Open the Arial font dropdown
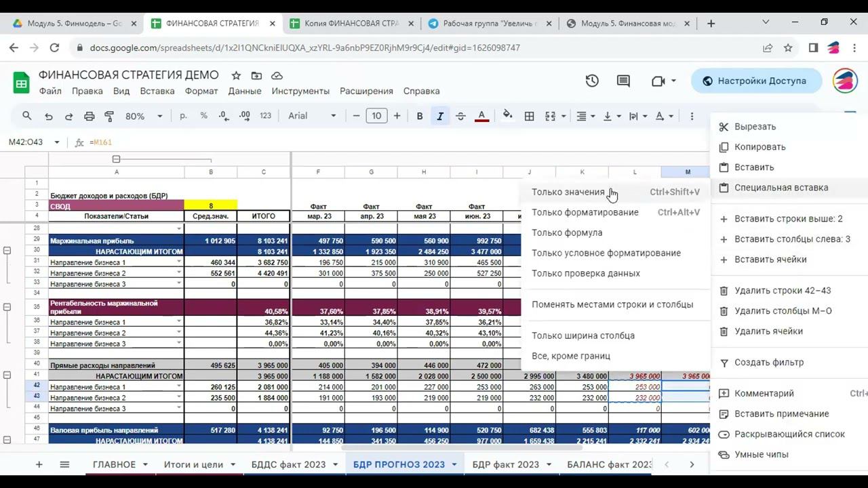This screenshot has height=488, width=868. click(x=312, y=116)
